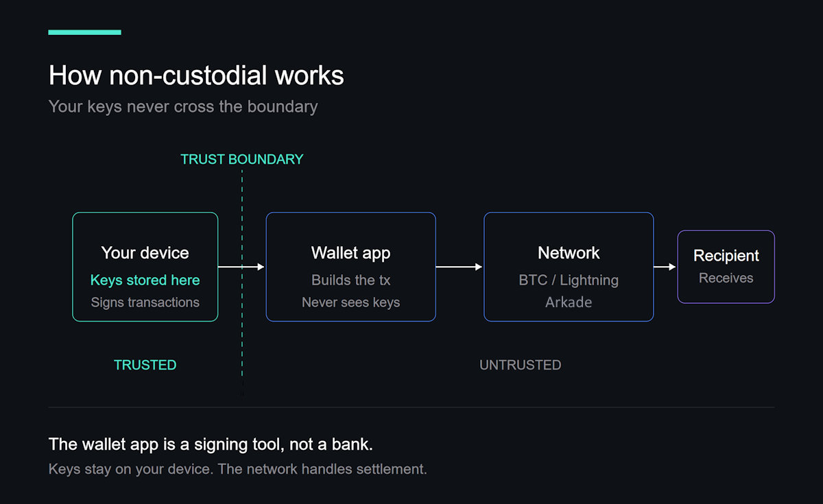The height and width of the screenshot is (504, 823).
Task: Click the 'BTC / Lightning' text
Action: 569,280
